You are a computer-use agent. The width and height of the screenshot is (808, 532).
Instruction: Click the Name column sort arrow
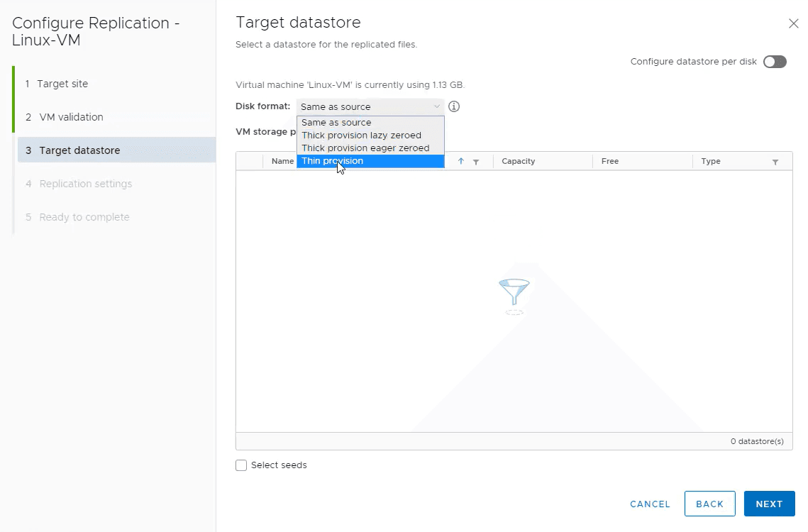(461, 162)
